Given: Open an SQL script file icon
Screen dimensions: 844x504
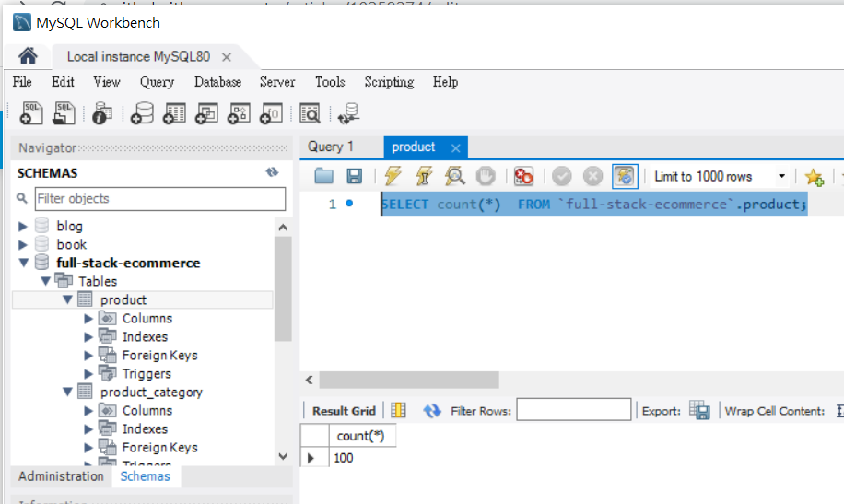Looking at the screenshot, I should [64, 113].
